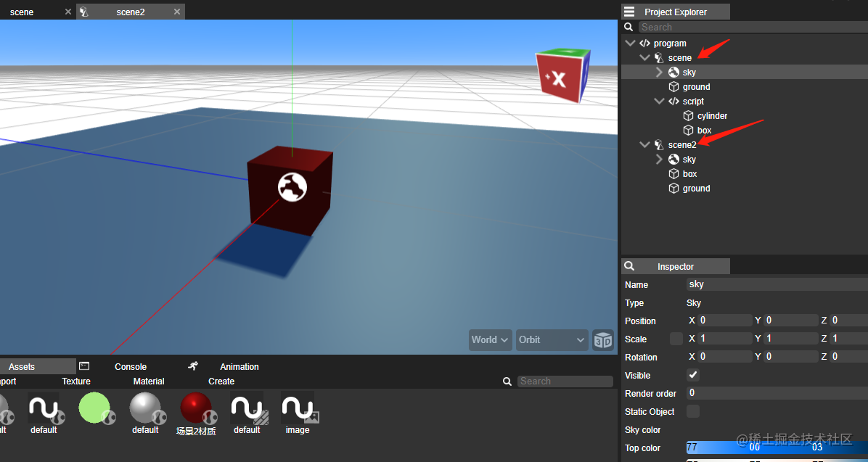The height and width of the screenshot is (462, 868).
Task: Select the cylinder mesh icon under script
Action: [x=687, y=115]
